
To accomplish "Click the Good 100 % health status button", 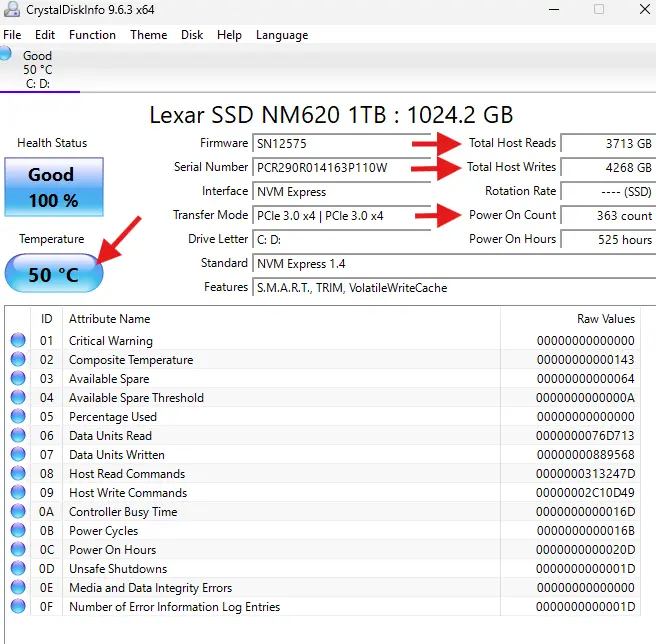I will click(x=54, y=187).
